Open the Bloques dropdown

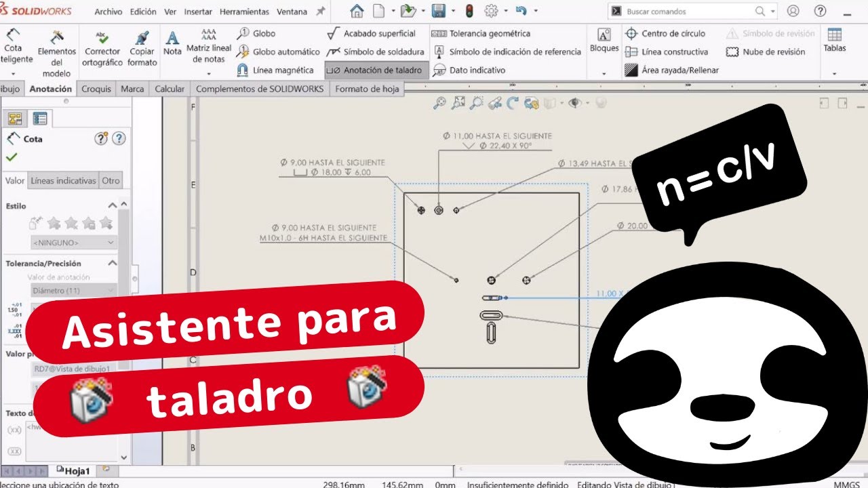click(x=604, y=73)
